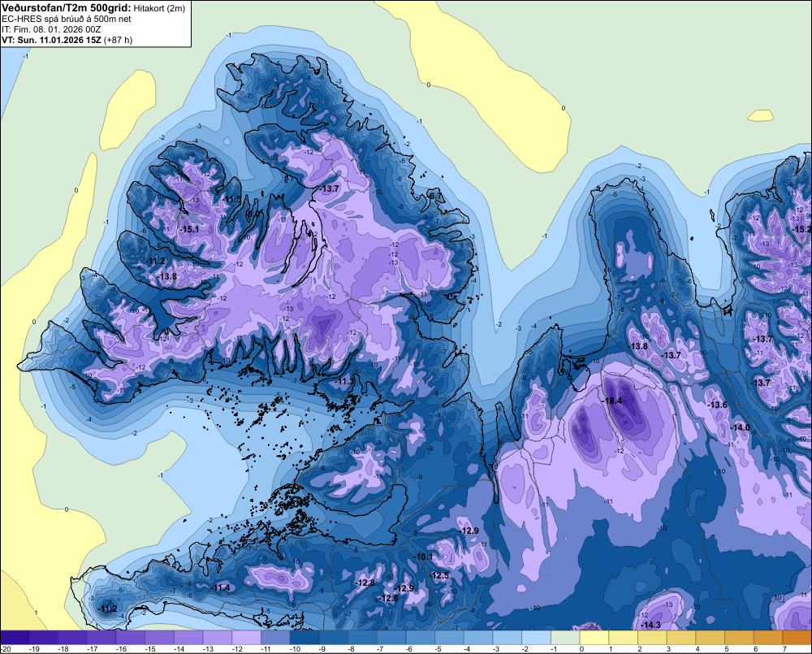Click the -11.5 temperature value label
812x654 pixels.
[232, 199]
